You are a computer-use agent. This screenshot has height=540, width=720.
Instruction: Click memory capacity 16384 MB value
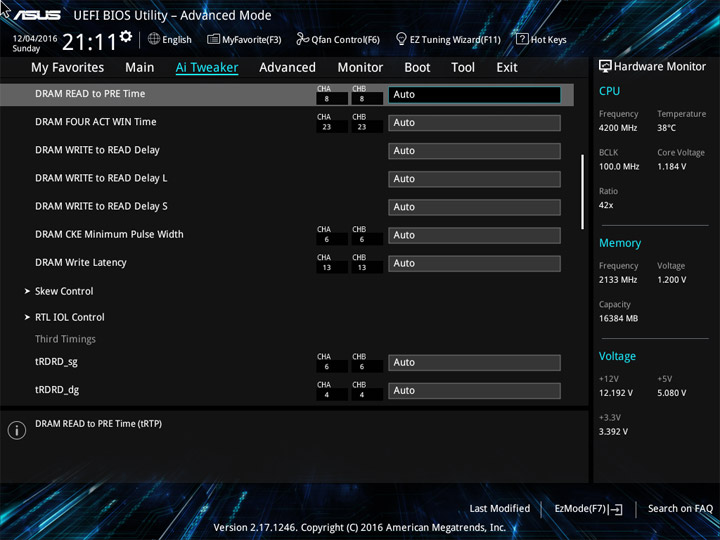[x=618, y=319]
